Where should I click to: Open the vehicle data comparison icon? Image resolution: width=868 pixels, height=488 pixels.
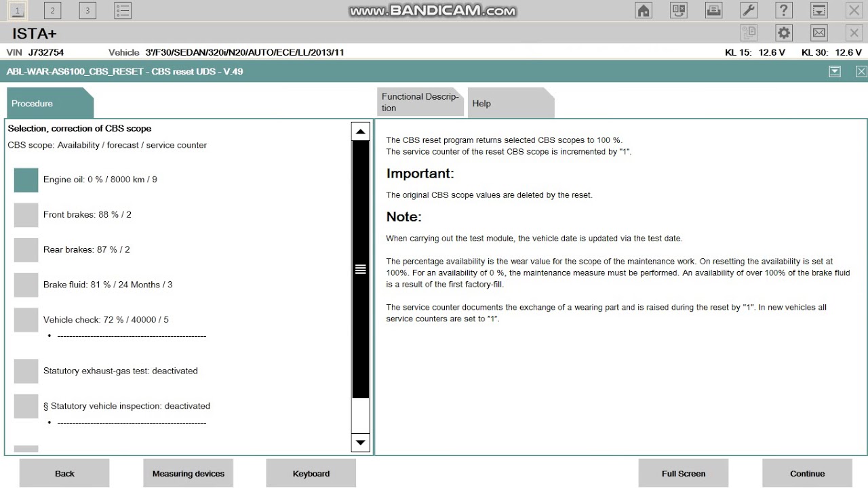(679, 10)
